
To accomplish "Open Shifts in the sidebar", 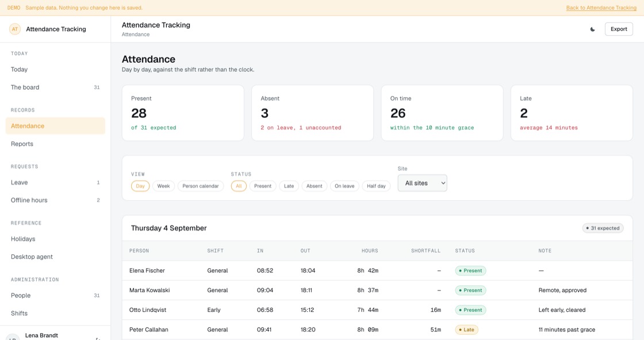I will click(x=55, y=314).
